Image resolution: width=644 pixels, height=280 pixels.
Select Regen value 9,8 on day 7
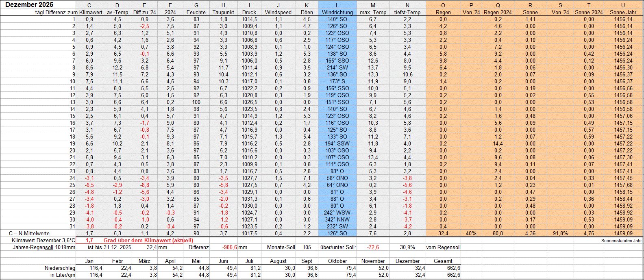tap(443, 61)
